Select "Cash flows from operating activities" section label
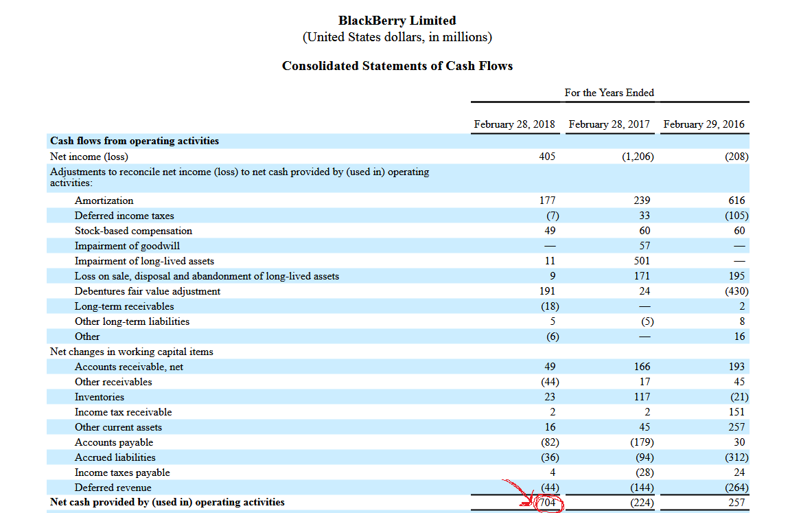812x513 pixels. (x=135, y=141)
